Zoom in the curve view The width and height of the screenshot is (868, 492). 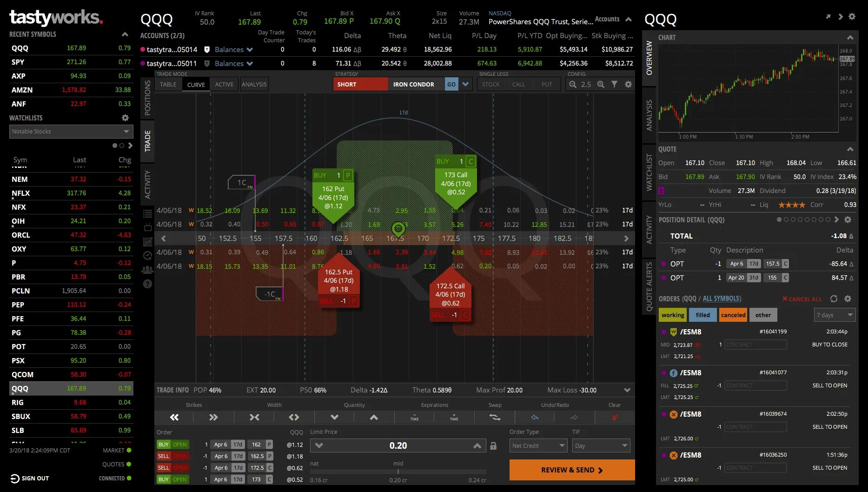point(601,84)
